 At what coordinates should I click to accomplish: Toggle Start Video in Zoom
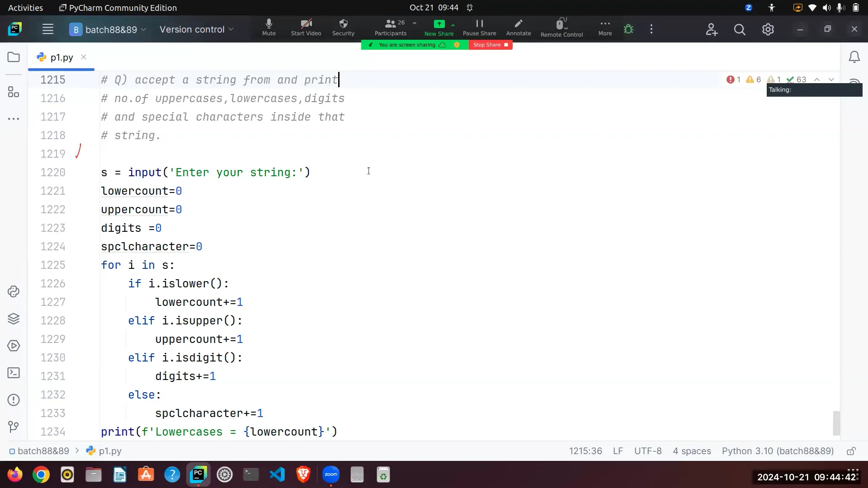306,27
